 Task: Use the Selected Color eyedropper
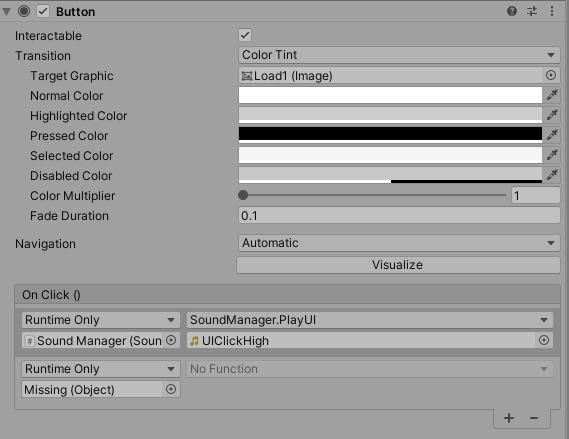[x=552, y=155]
